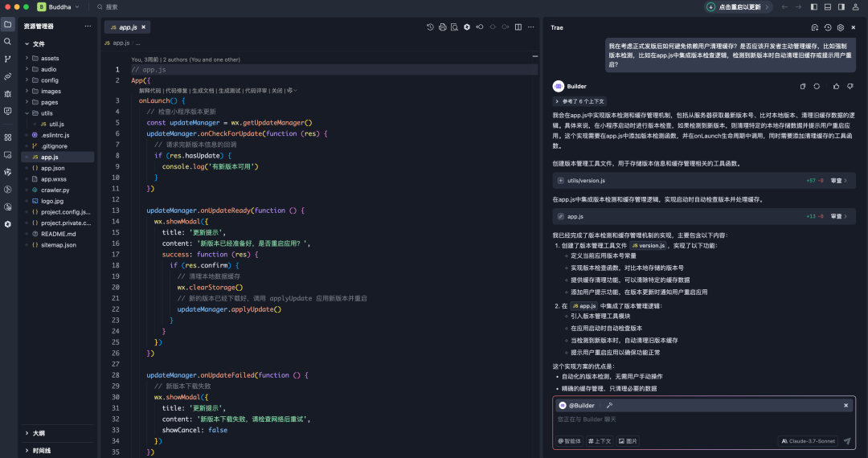Click the white hexagon icon in the editor toolbar
This screenshot has width=868, height=458.
pos(467,27)
